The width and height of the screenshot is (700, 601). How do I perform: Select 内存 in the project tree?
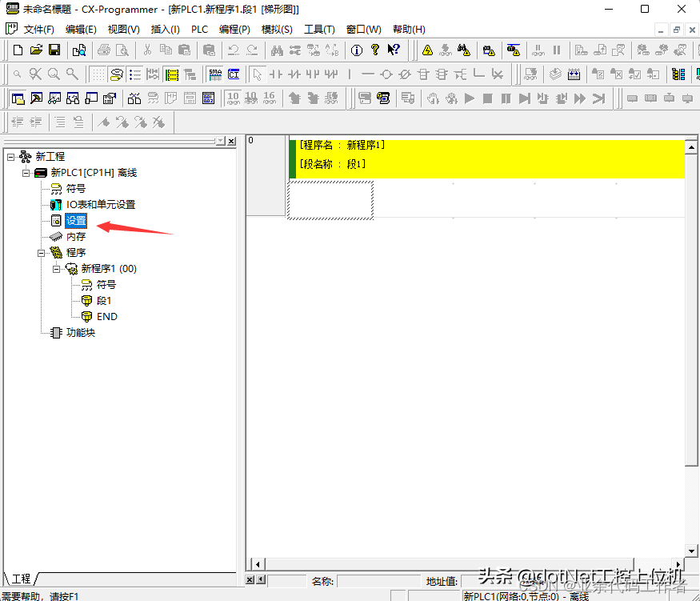[76, 237]
